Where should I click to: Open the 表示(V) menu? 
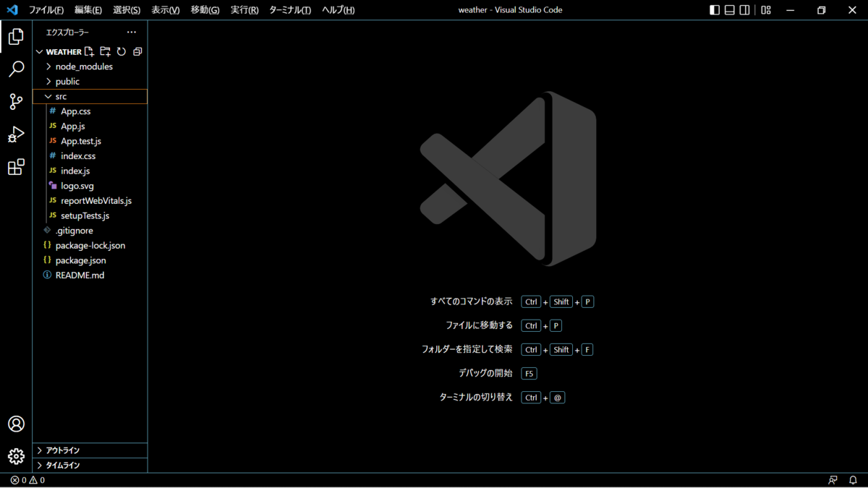coord(166,10)
